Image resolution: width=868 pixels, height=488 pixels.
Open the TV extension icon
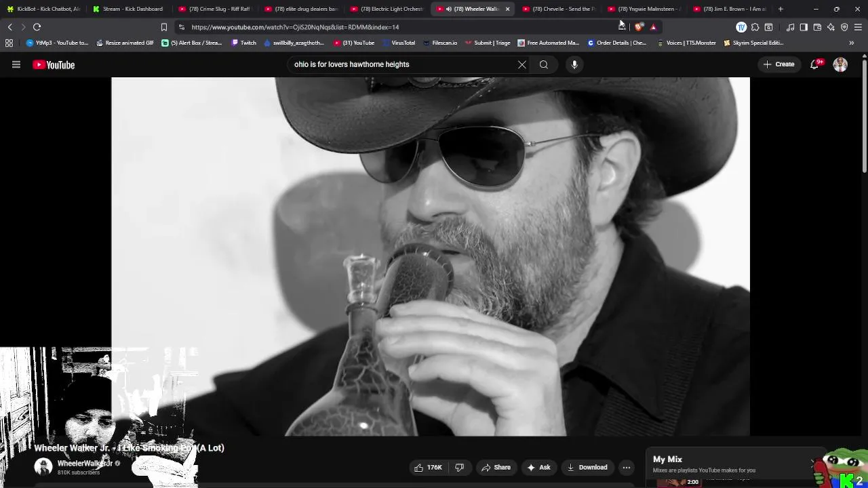741,27
